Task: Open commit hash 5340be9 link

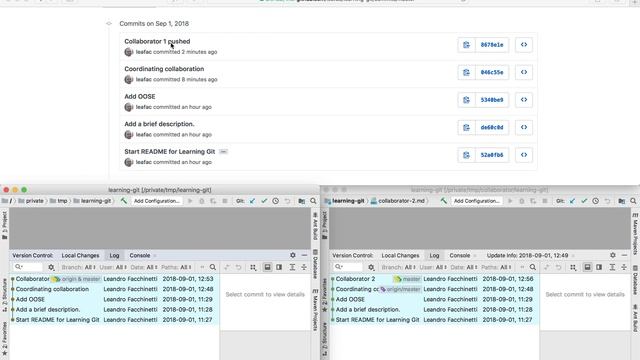Action: click(x=492, y=100)
